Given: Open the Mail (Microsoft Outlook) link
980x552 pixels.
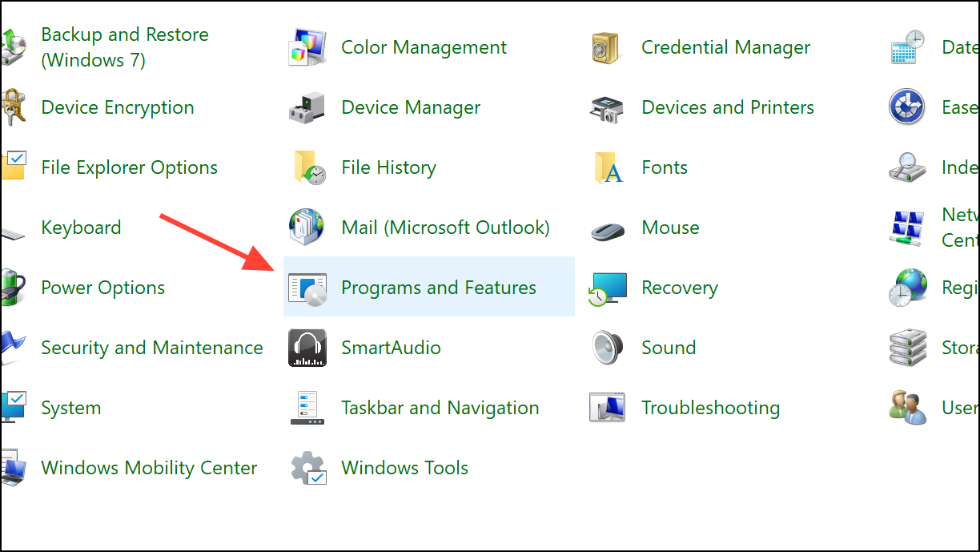Looking at the screenshot, I should 445,228.
